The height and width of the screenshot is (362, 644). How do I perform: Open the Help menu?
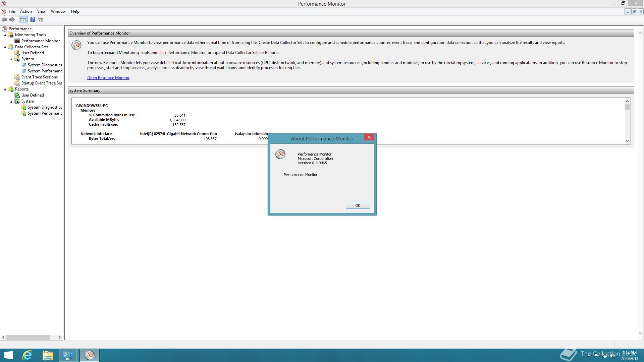[x=75, y=11]
